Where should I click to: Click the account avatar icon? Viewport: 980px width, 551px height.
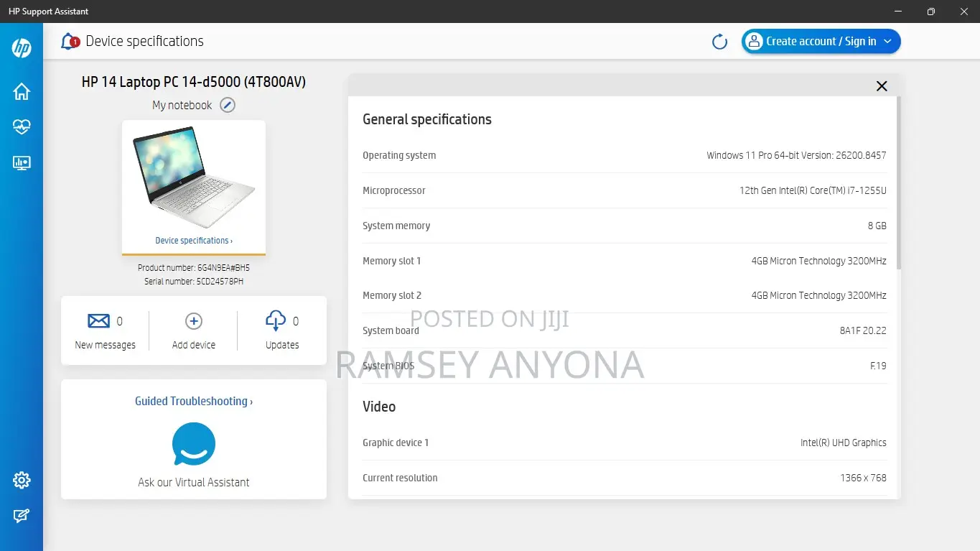[x=754, y=42]
